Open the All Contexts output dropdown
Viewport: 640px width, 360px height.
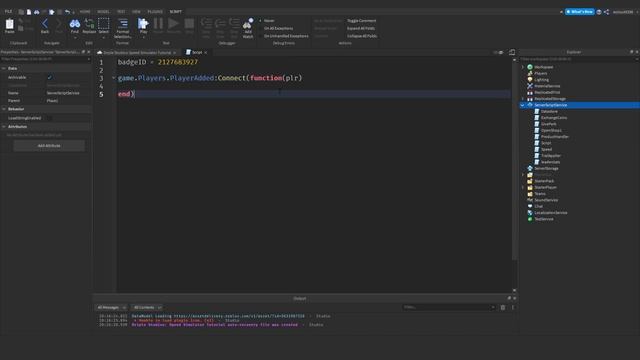click(147, 307)
